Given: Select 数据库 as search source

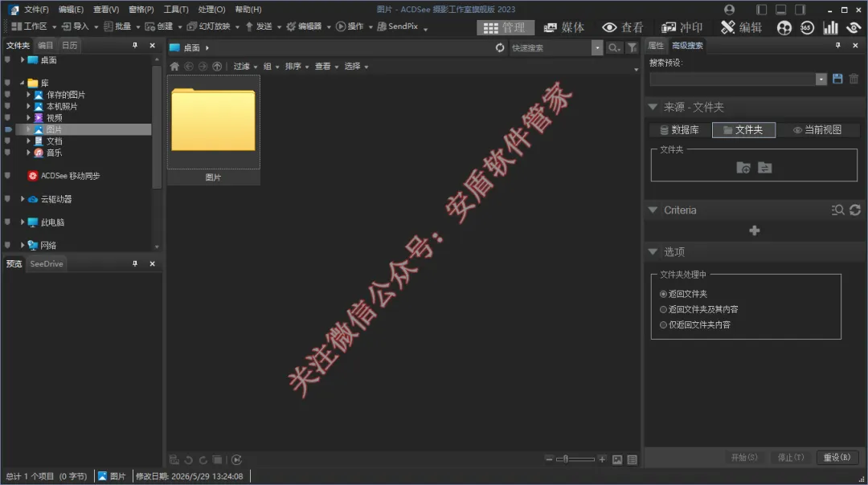Looking at the screenshot, I should coord(679,130).
